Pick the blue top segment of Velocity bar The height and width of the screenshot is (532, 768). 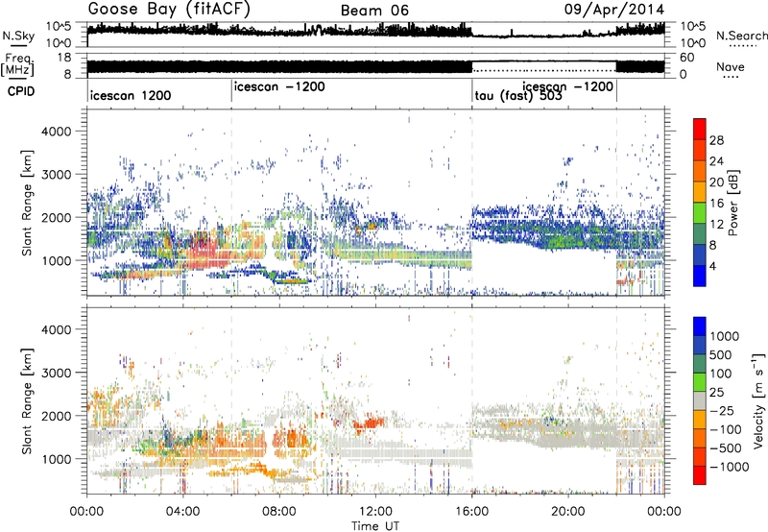point(700,326)
